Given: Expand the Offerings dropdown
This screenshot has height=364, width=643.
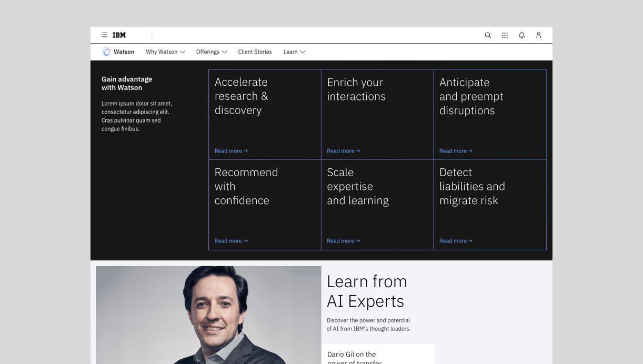Looking at the screenshot, I should (212, 52).
